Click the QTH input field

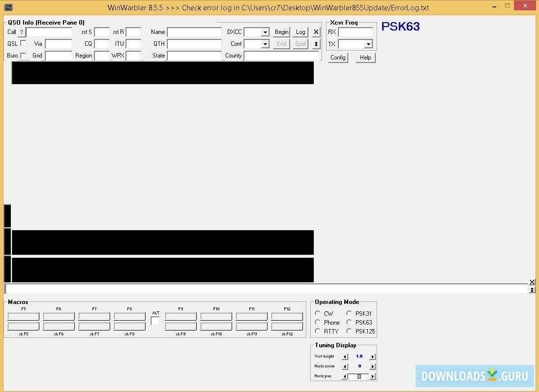(195, 44)
